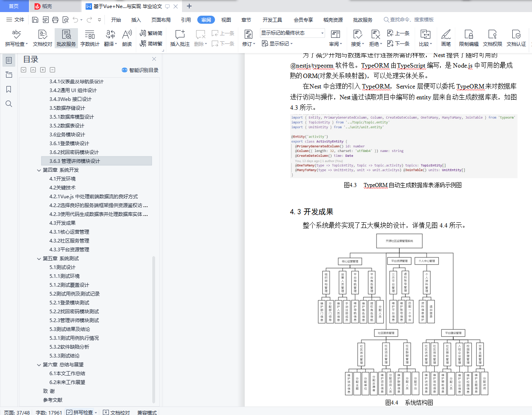
Task: Switch to the 开始 ribbon tab
Action: pos(116,20)
